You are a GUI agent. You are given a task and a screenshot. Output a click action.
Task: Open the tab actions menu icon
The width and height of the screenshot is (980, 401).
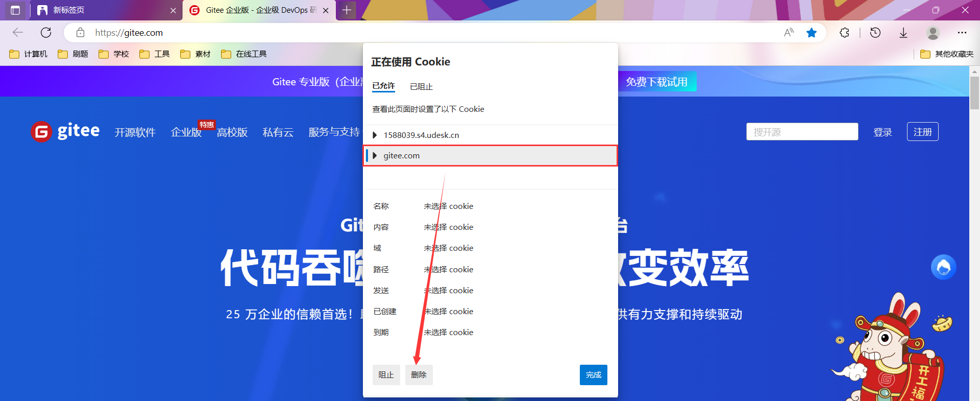[x=15, y=10]
